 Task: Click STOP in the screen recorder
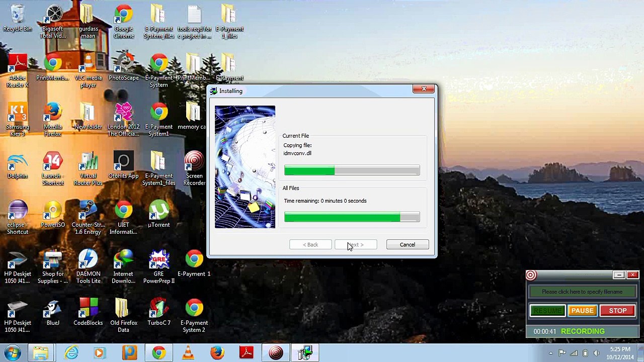(618, 311)
